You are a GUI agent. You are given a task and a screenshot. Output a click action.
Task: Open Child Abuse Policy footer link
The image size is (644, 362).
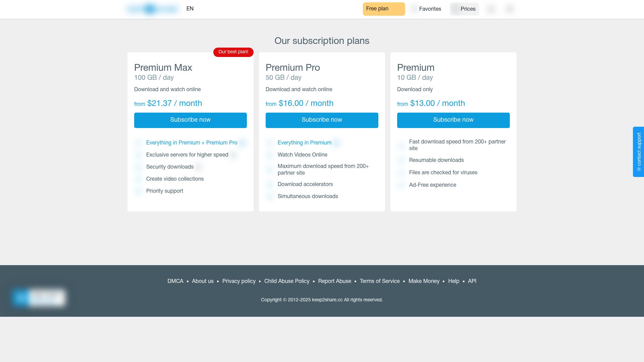pyautogui.click(x=287, y=281)
